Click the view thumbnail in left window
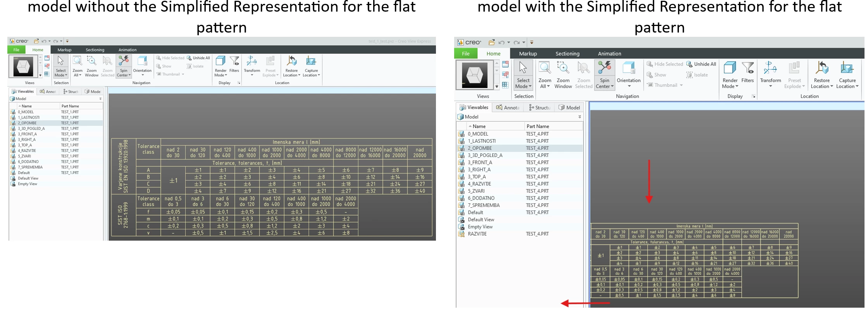868x310 pixels. coord(23,66)
